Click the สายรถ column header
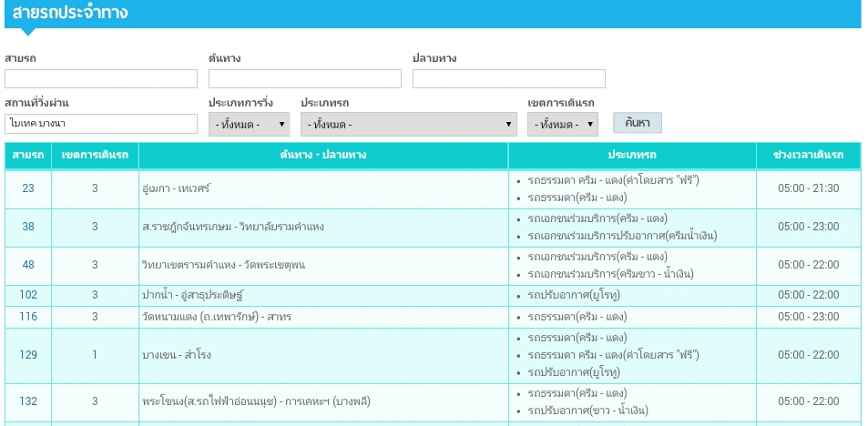 point(28,156)
